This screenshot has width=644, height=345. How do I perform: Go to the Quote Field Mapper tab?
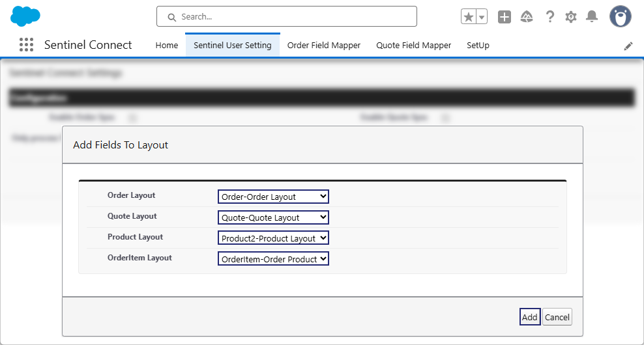pyautogui.click(x=413, y=46)
